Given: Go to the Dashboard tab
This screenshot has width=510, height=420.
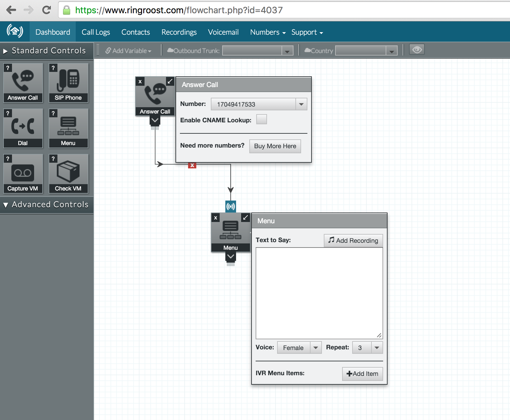Looking at the screenshot, I should pos(53,32).
